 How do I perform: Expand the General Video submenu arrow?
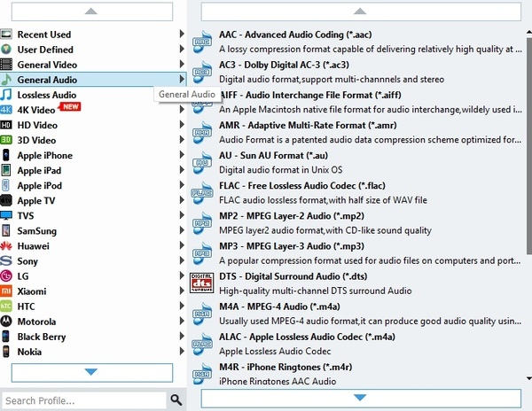(182, 65)
